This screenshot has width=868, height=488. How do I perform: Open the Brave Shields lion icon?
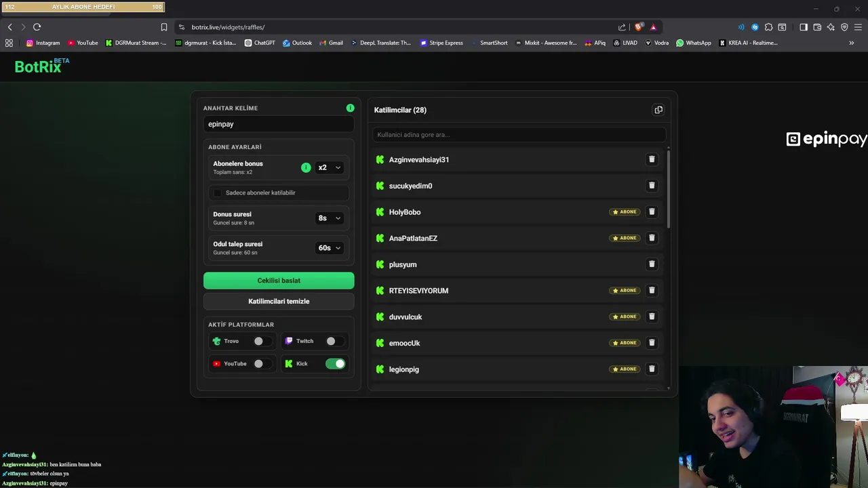click(x=639, y=27)
